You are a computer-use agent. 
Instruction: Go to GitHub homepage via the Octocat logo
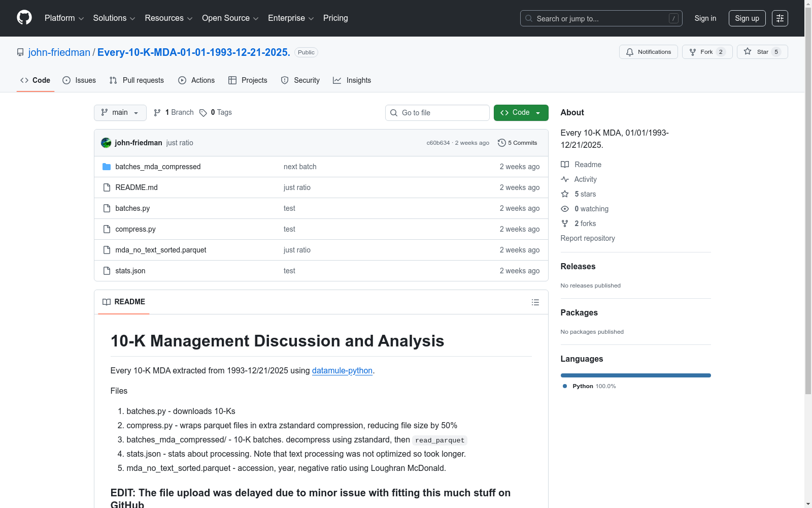point(24,18)
